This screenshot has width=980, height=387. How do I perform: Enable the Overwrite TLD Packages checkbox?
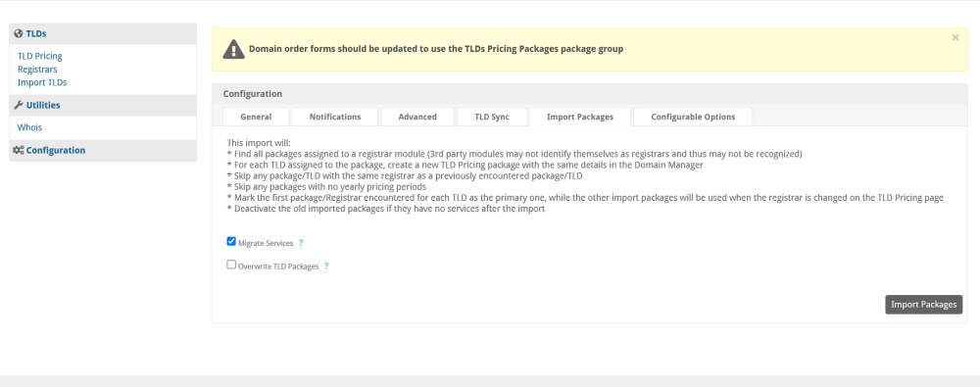coord(231,265)
